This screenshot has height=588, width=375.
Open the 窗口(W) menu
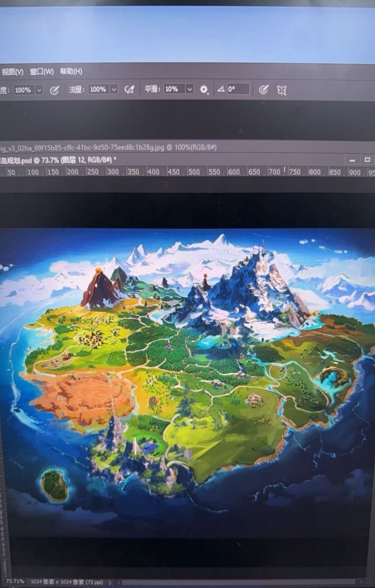(x=42, y=71)
